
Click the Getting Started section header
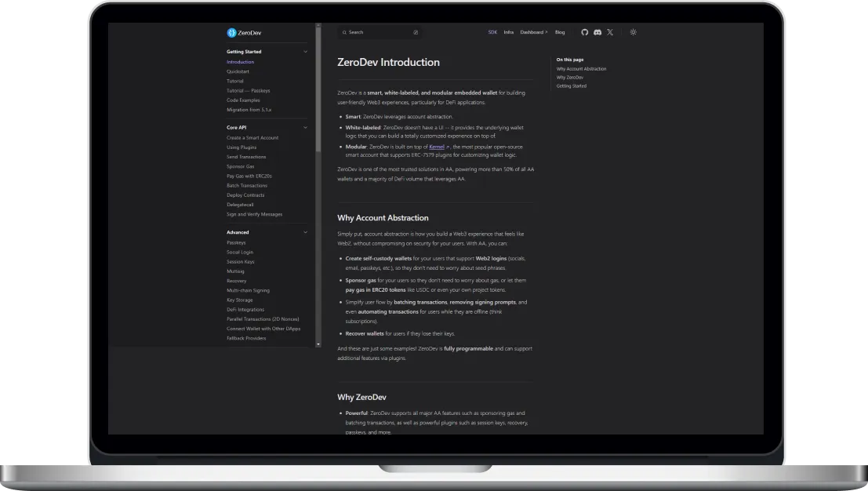click(x=244, y=52)
